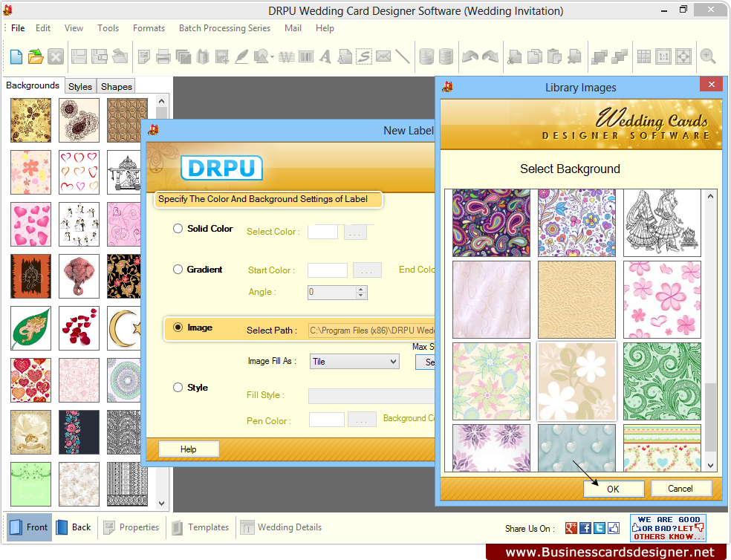
Task: Select the red rose petals background thumbnail
Action: point(79,328)
